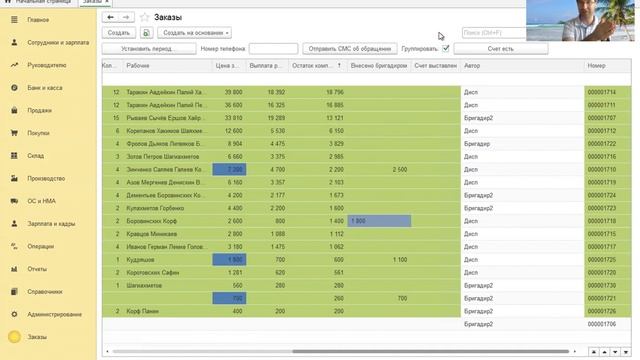This screenshot has width=640, height=360.
Task: Open webcam video thumbnail overlay
Action: click(x=580, y=20)
